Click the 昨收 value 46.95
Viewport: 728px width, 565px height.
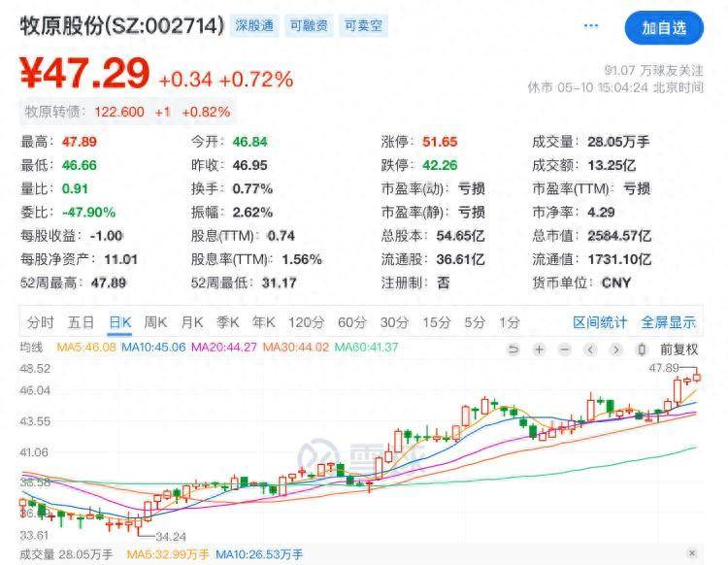(249, 165)
